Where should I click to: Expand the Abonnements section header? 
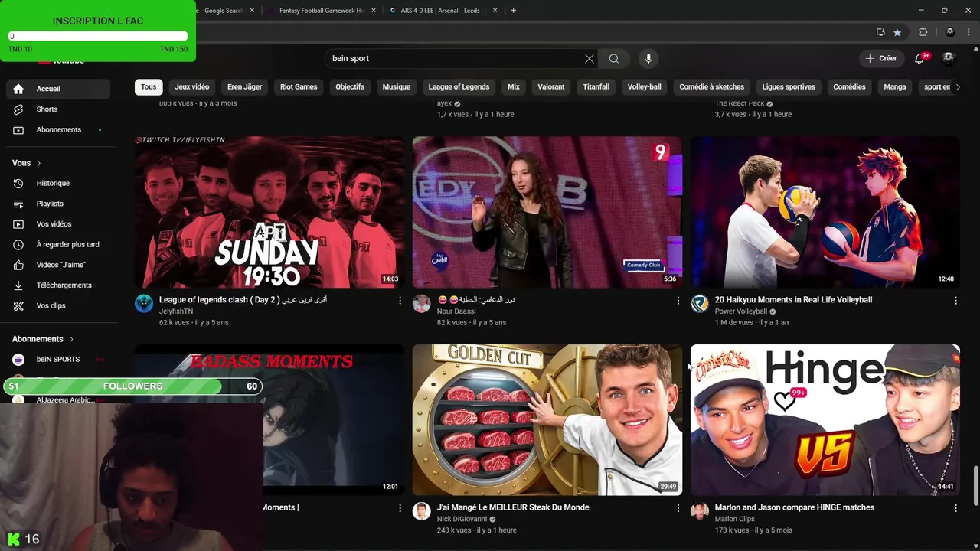click(43, 339)
